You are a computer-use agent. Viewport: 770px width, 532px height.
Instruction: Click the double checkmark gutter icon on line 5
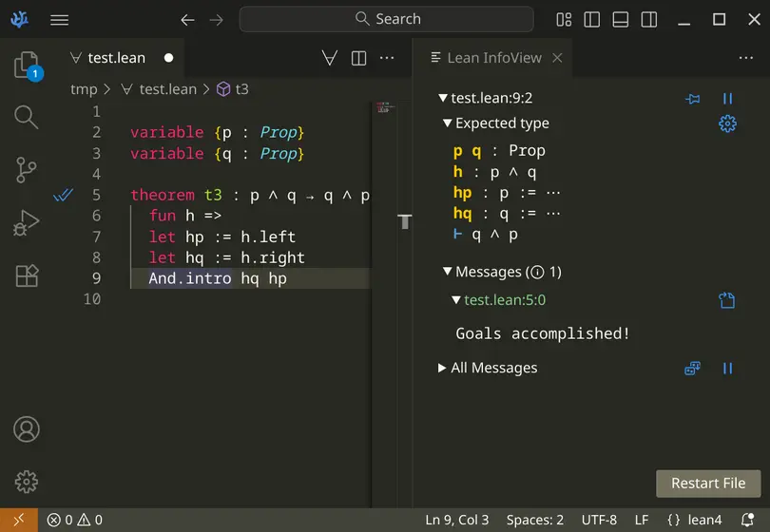pos(64,196)
